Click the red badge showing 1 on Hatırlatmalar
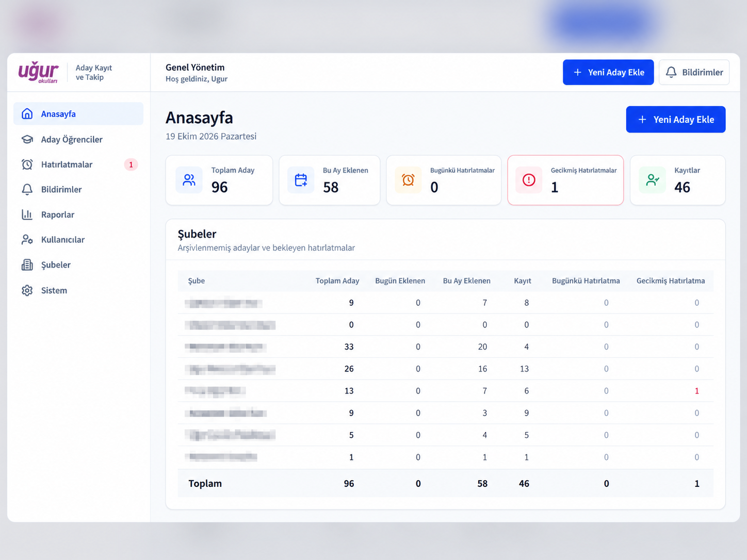 click(131, 164)
